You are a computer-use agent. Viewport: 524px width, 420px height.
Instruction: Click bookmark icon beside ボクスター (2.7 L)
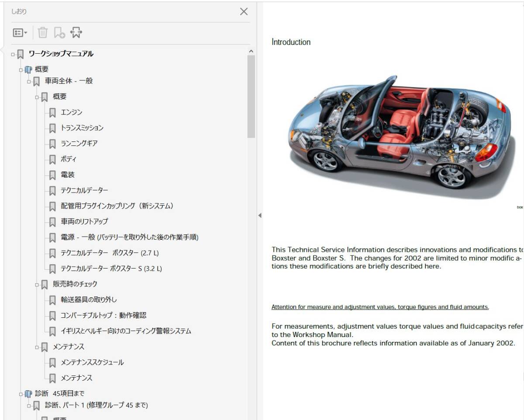click(52, 253)
